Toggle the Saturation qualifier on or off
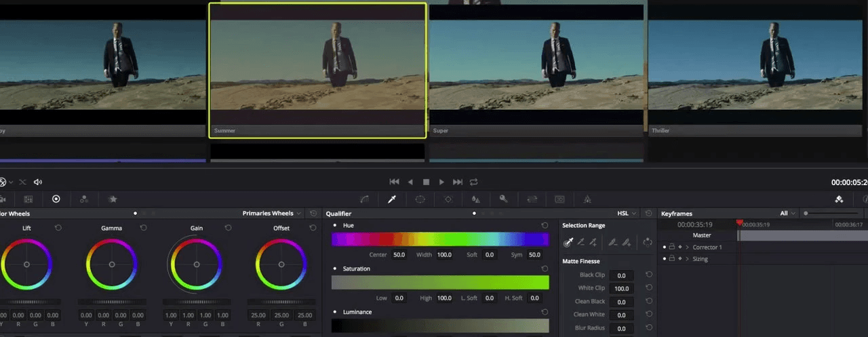This screenshot has height=337, width=868. pyautogui.click(x=335, y=269)
